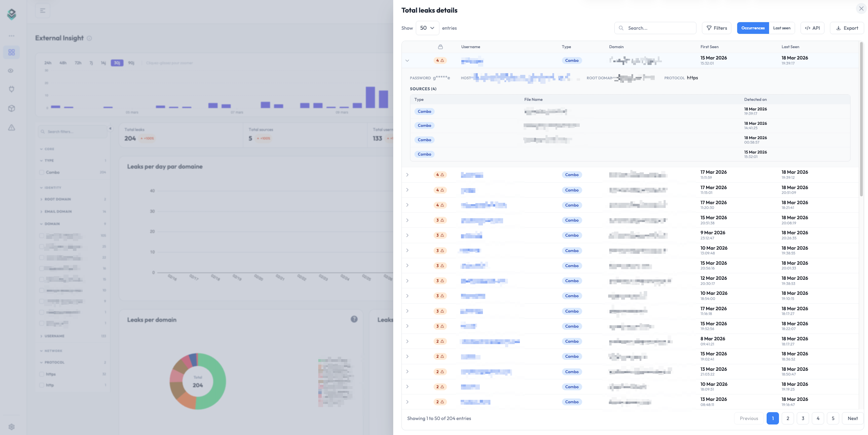868x435 pixels.
Task: Select the Occurrences tab
Action: [x=753, y=28]
